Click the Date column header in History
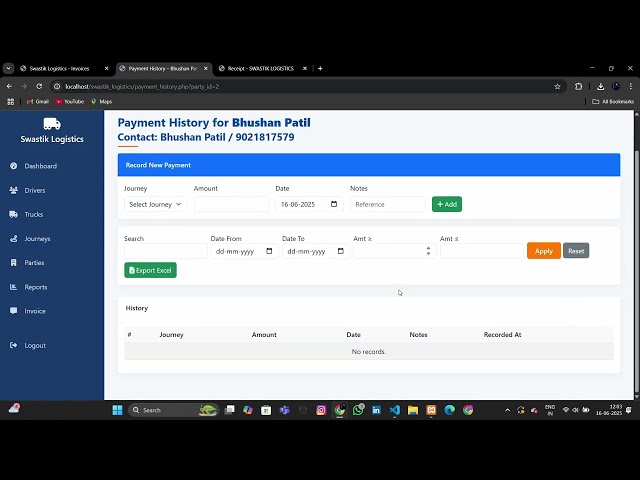The width and height of the screenshot is (640, 480). tap(353, 335)
